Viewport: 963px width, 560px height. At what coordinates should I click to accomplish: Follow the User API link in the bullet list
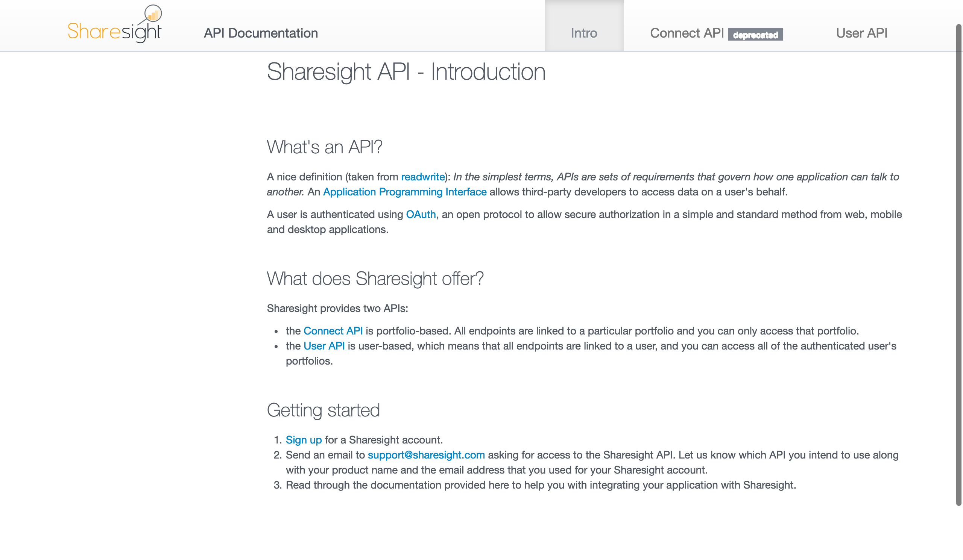click(x=324, y=346)
